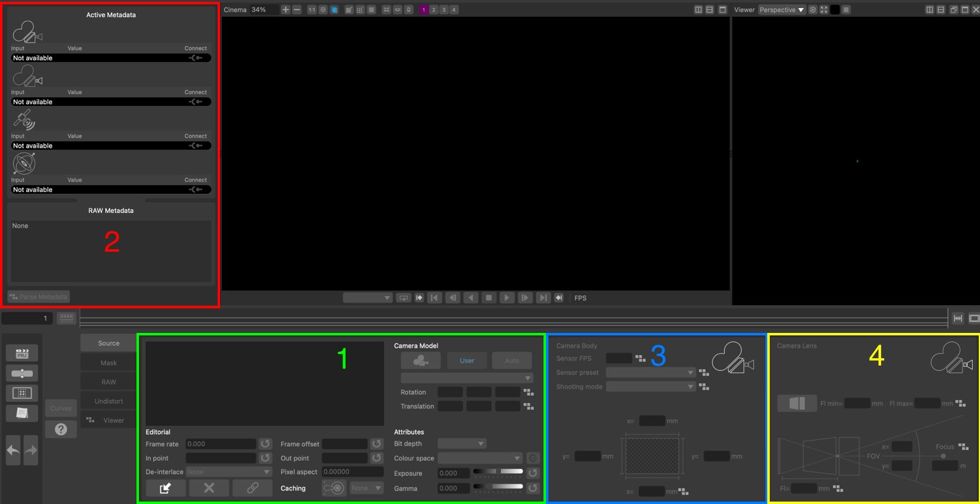Reset the Frame rate value
980x504 pixels.
coord(265,444)
